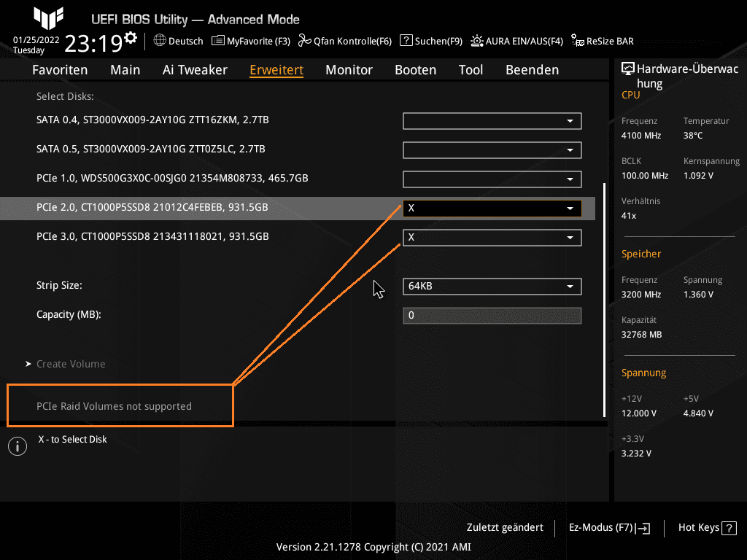Select the Erweitert tab
Screen dimensions: 747x560
pyautogui.click(x=276, y=69)
